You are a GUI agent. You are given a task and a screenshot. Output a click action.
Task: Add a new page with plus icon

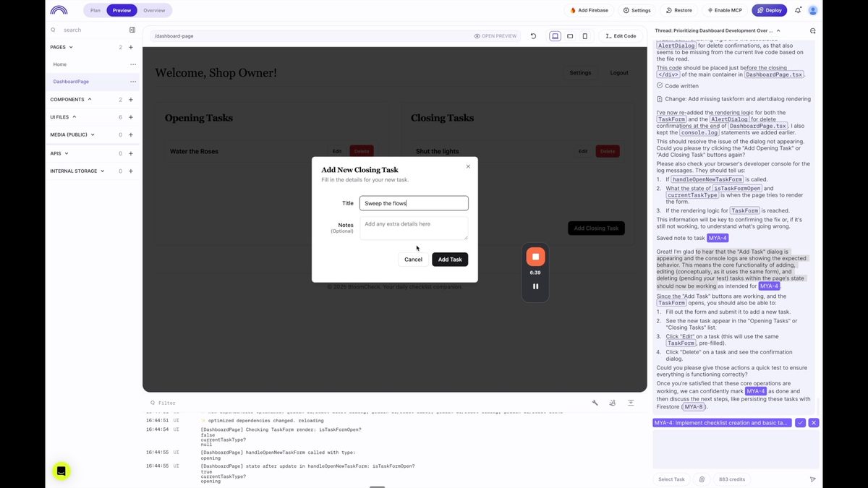pyautogui.click(x=131, y=47)
